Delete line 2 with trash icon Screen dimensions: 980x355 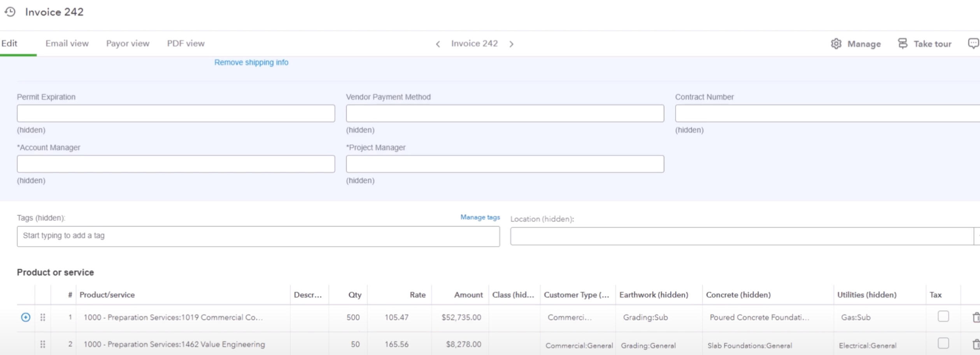pos(975,344)
